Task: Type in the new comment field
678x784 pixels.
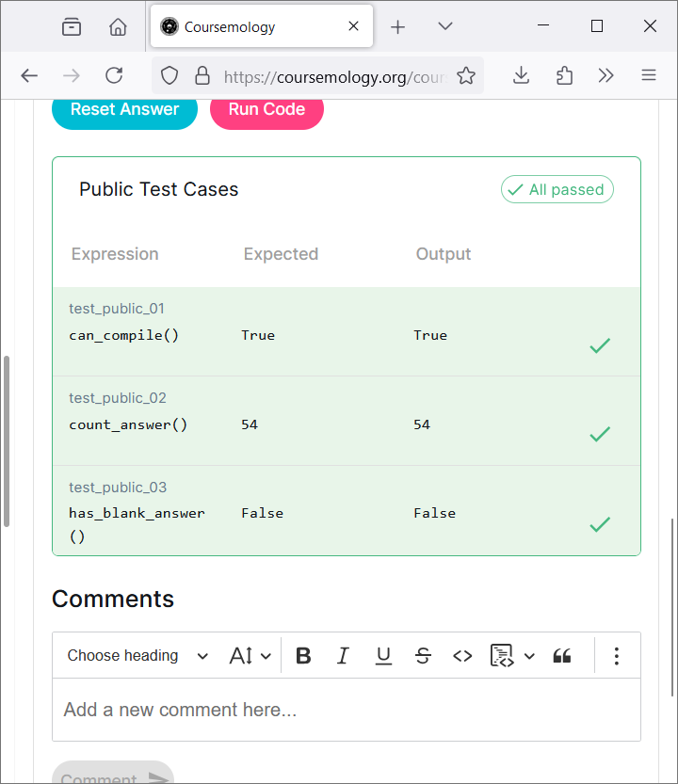Action: [x=346, y=710]
